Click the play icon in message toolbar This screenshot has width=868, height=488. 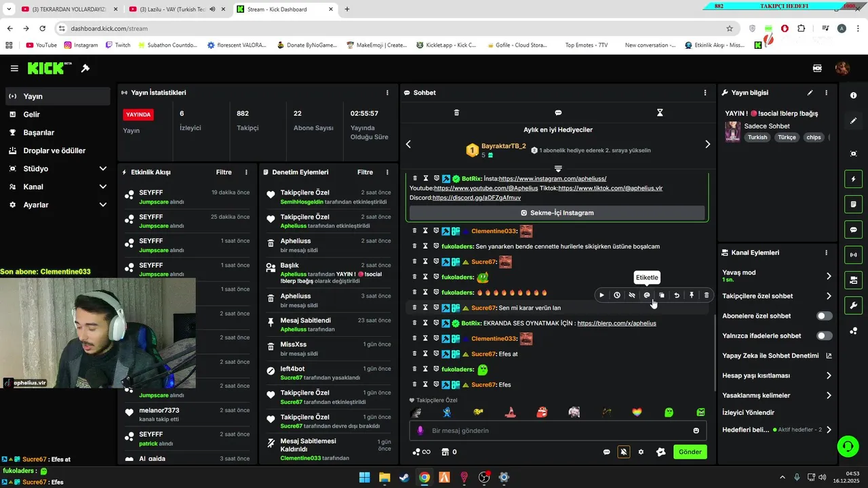click(601, 295)
